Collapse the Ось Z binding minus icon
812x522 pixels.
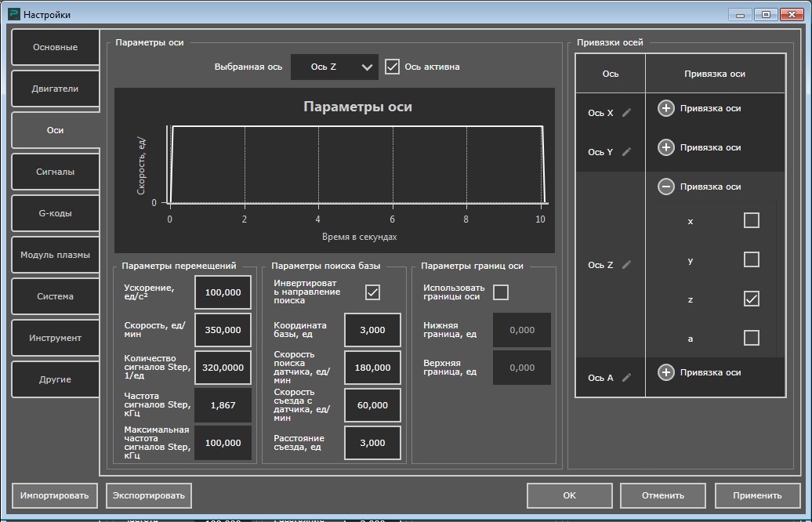[x=665, y=187]
